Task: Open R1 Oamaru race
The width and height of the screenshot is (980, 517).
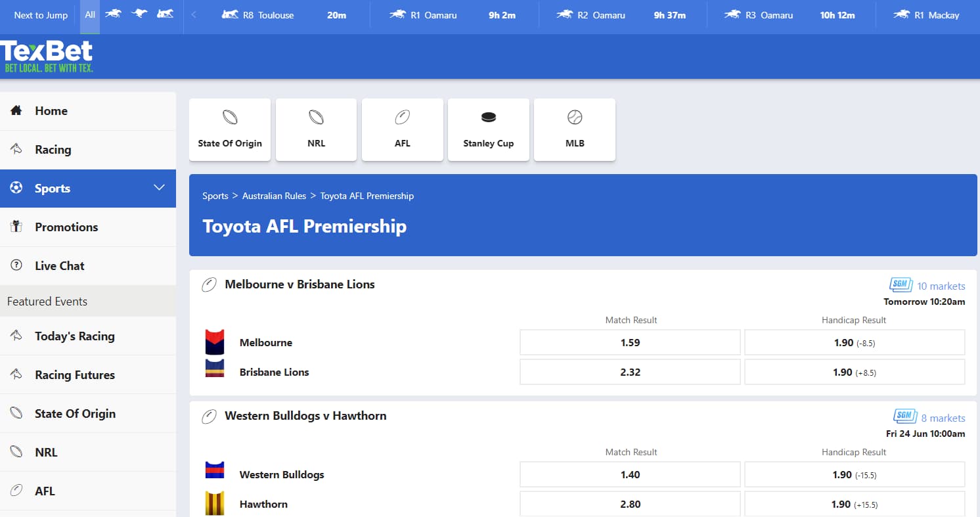Action: pos(454,15)
